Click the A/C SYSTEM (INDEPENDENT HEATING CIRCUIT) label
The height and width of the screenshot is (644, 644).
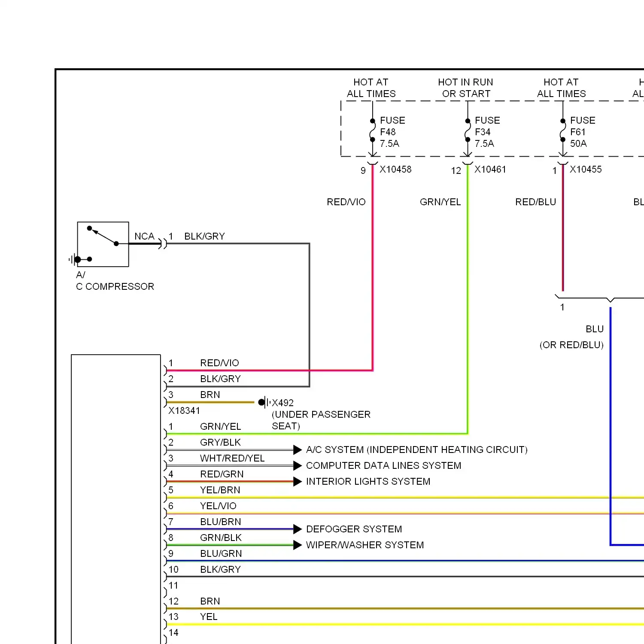(416, 450)
